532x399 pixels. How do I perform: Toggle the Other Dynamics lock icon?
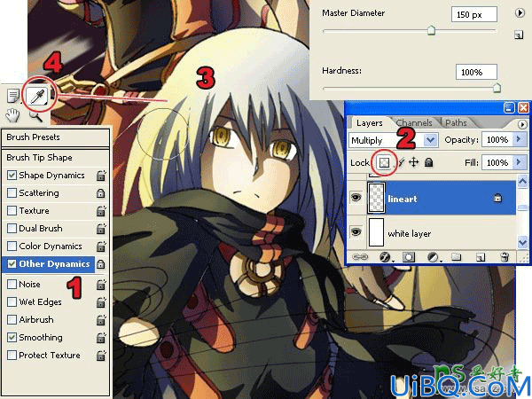tap(101, 264)
